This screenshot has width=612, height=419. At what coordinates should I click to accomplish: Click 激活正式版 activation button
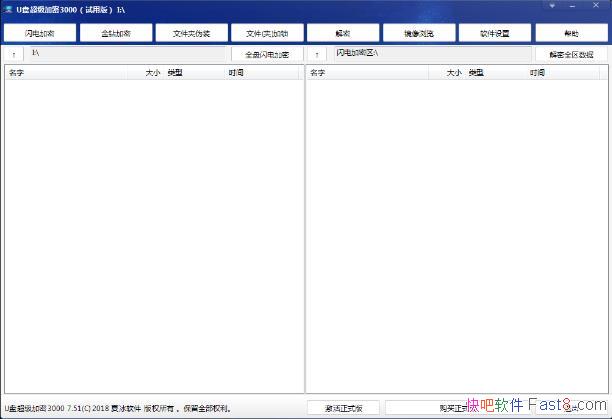(343, 408)
